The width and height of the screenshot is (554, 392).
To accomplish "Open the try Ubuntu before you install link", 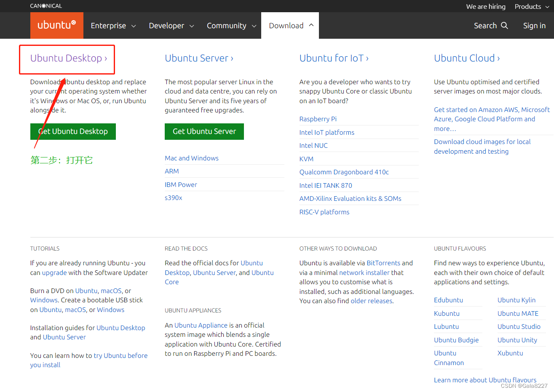I will click(88, 360).
